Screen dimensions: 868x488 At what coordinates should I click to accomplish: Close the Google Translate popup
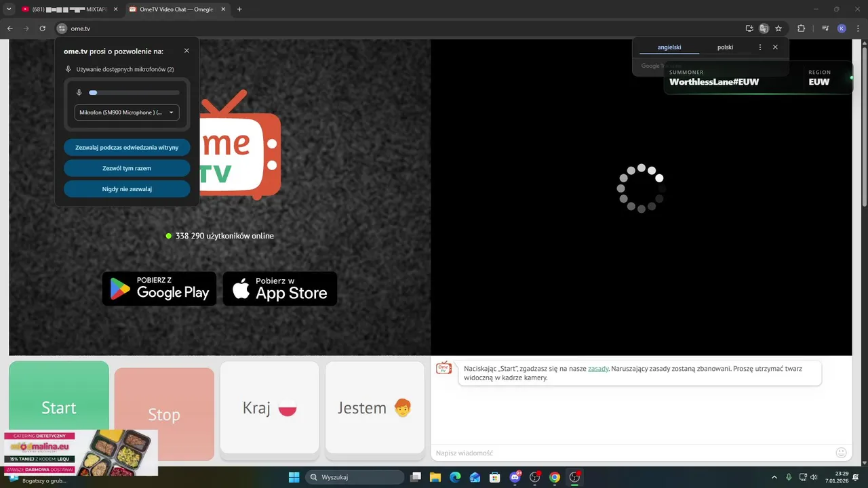[x=775, y=47]
